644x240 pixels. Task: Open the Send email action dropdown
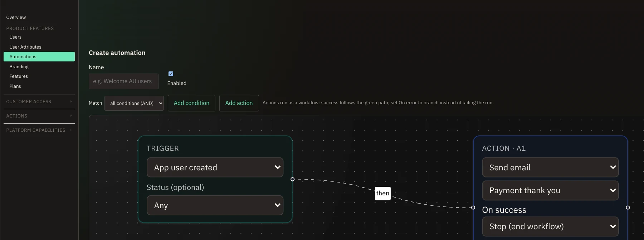[x=550, y=167]
